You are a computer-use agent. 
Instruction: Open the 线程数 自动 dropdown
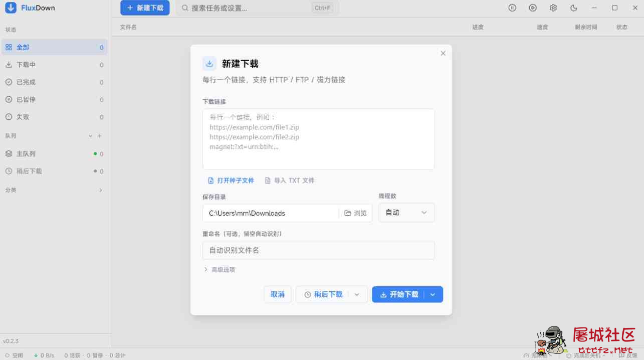coord(406,213)
